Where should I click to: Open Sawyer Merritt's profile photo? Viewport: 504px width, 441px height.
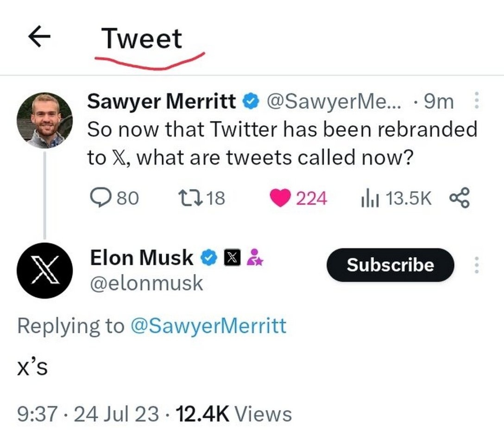[45, 120]
